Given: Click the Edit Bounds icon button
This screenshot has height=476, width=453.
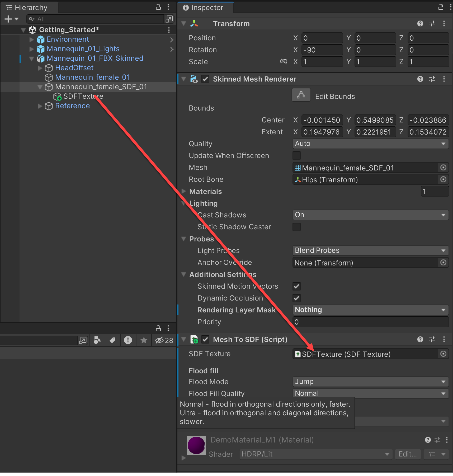Looking at the screenshot, I should [301, 95].
